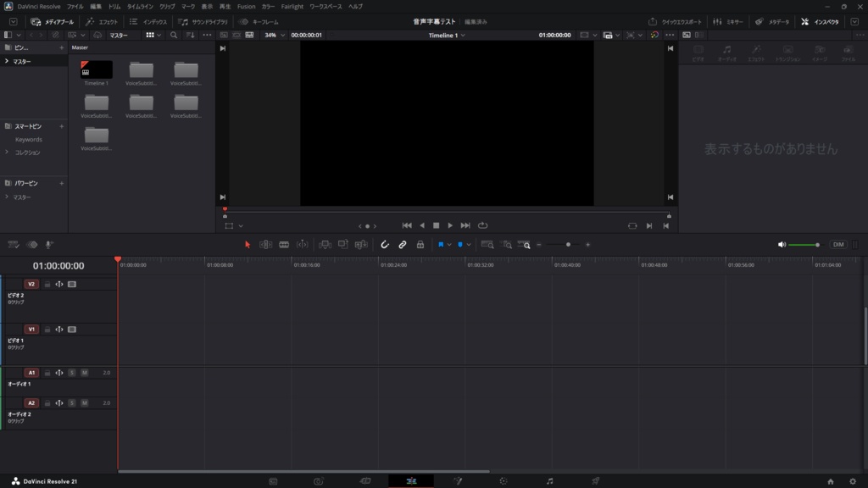Select the blade edit mode tool
Screen dimensions: 868x488
[284, 245]
